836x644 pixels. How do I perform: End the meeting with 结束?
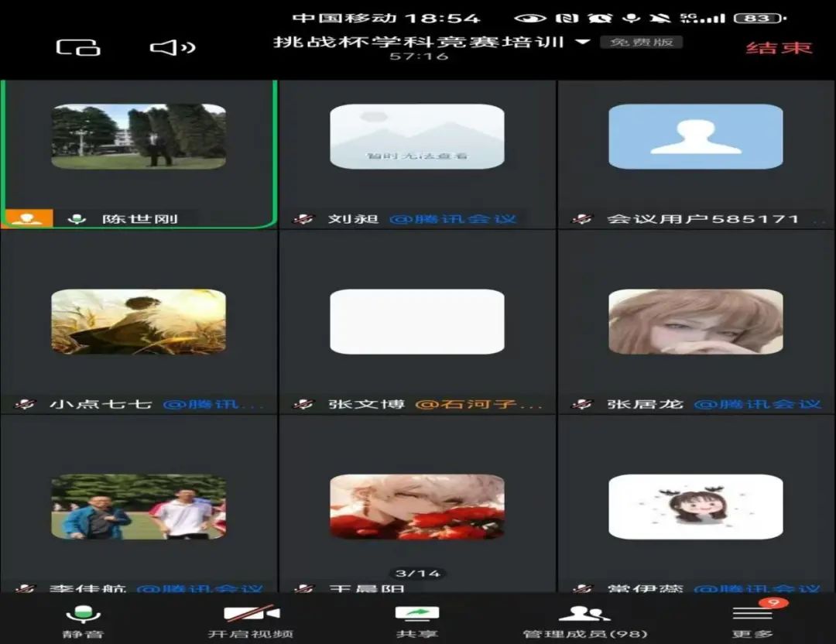[x=779, y=48]
